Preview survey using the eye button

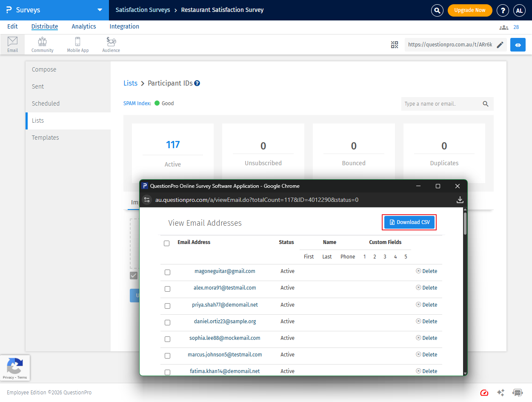coord(518,45)
